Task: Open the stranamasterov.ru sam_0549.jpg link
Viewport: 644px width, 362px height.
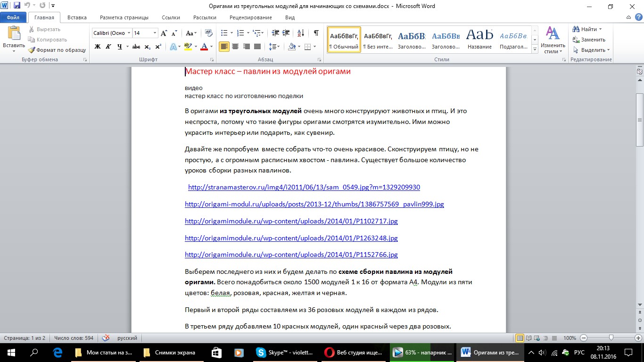Action: point(304,187)
